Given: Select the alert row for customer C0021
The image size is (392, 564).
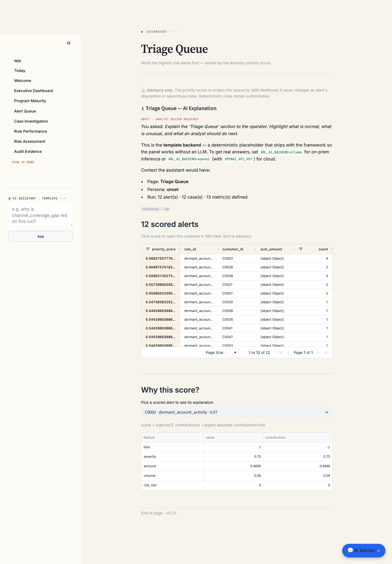Looking at the screenshot, I should (237, 285).
